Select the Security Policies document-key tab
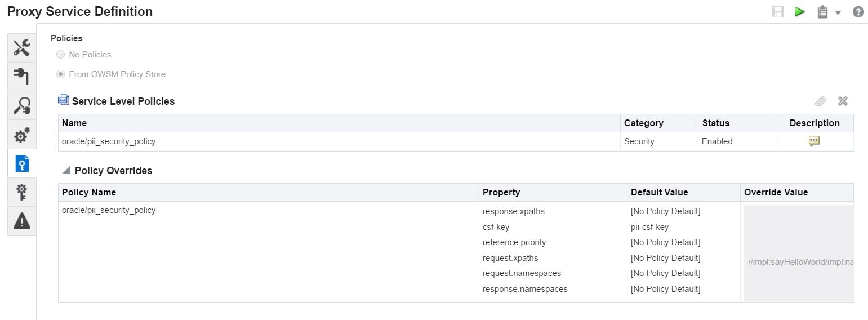 click(x=22, y=163)
